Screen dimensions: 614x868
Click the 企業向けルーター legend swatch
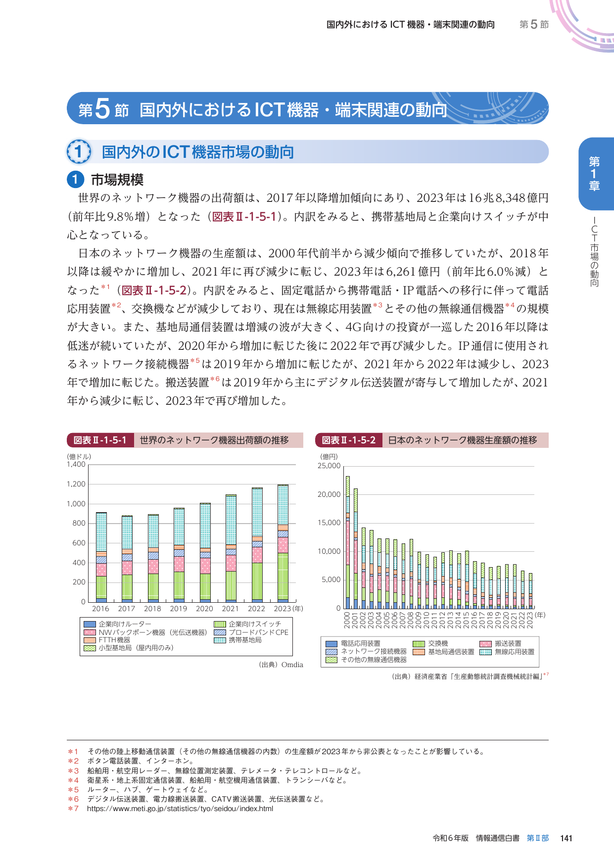pos(90,625)
